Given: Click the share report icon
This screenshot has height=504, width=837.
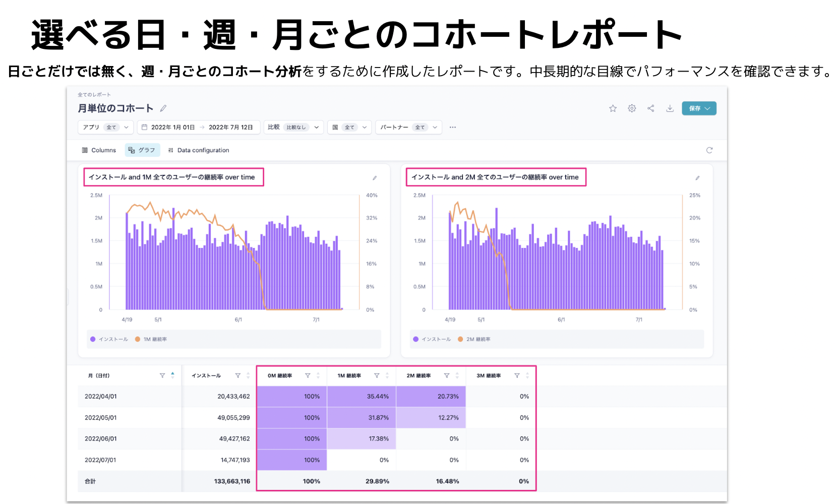Looking at the screenshot, I should [x=651, y=108].
